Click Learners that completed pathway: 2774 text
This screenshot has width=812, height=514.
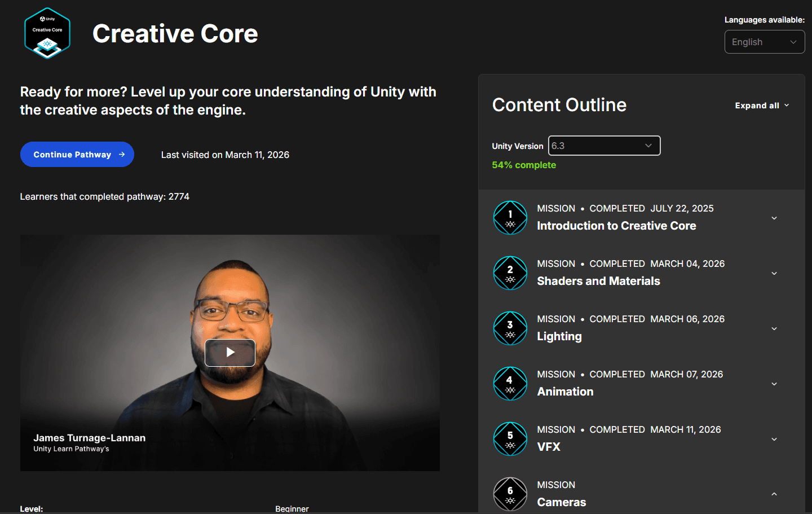click(105, 196)
